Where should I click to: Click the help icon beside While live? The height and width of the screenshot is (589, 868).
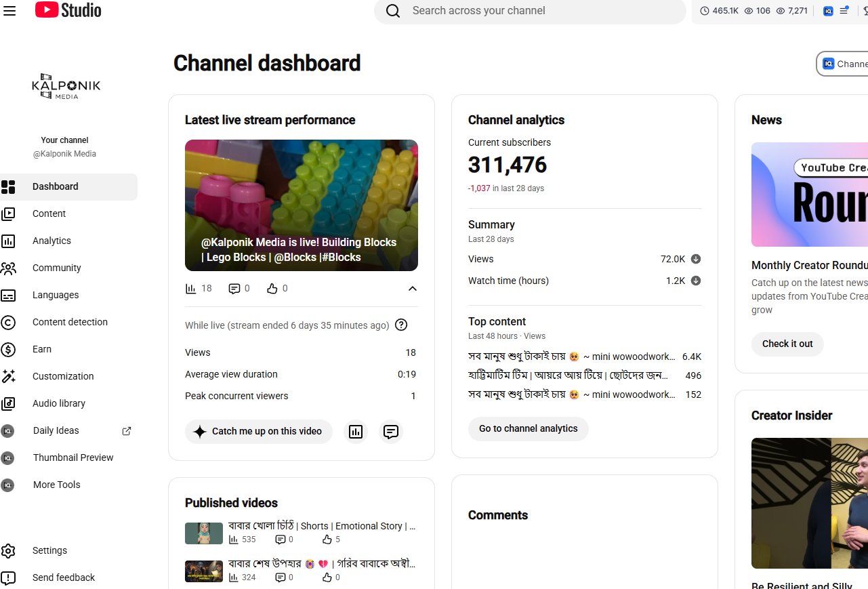click(x=401, y=325)
